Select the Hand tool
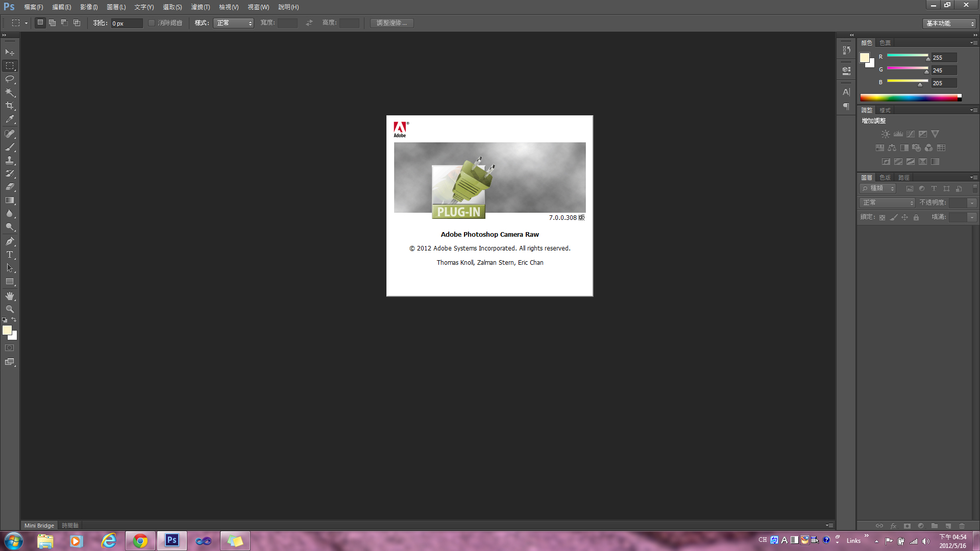The image size is (980, 551). tap(10, 296)
